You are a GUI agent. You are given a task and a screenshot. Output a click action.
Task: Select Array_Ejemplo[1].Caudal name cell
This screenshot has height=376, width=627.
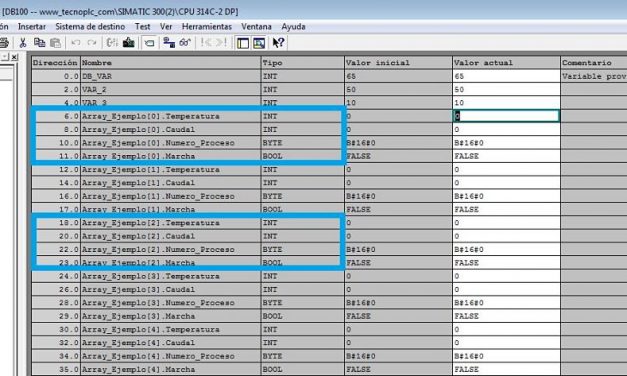pos(170,183)
